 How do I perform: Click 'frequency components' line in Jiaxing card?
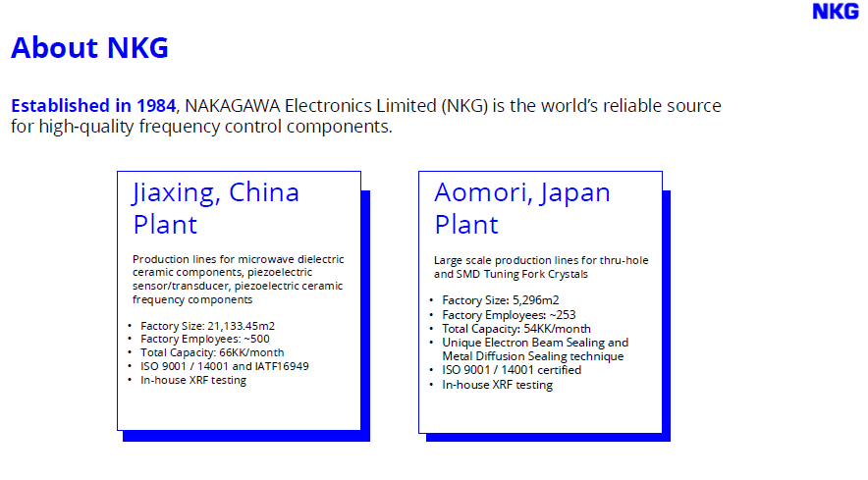click(x=192, y=299)
